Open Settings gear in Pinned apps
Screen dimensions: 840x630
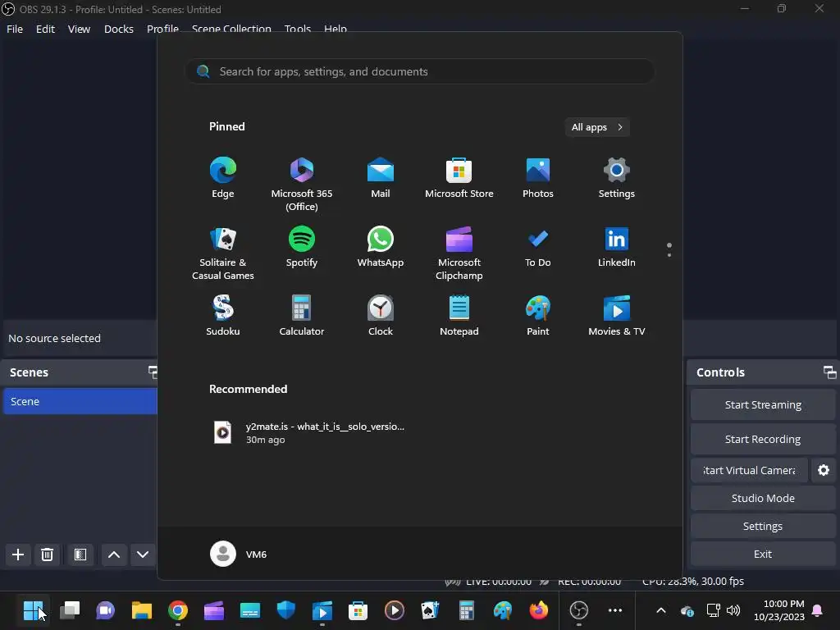617,178
